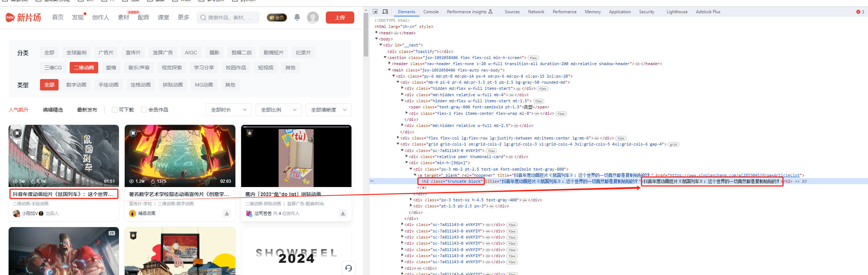Enable the 可下载 checkbox

tap(115, 110)
